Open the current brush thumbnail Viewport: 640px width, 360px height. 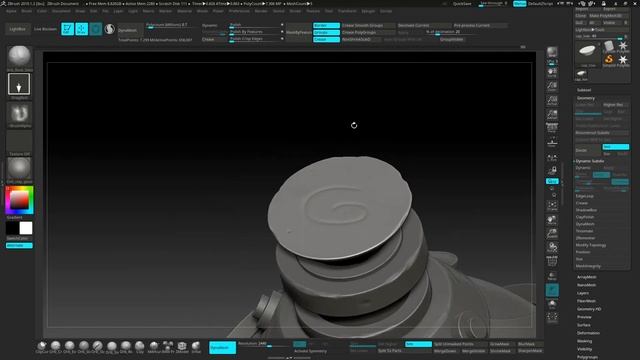coord(19,57)
